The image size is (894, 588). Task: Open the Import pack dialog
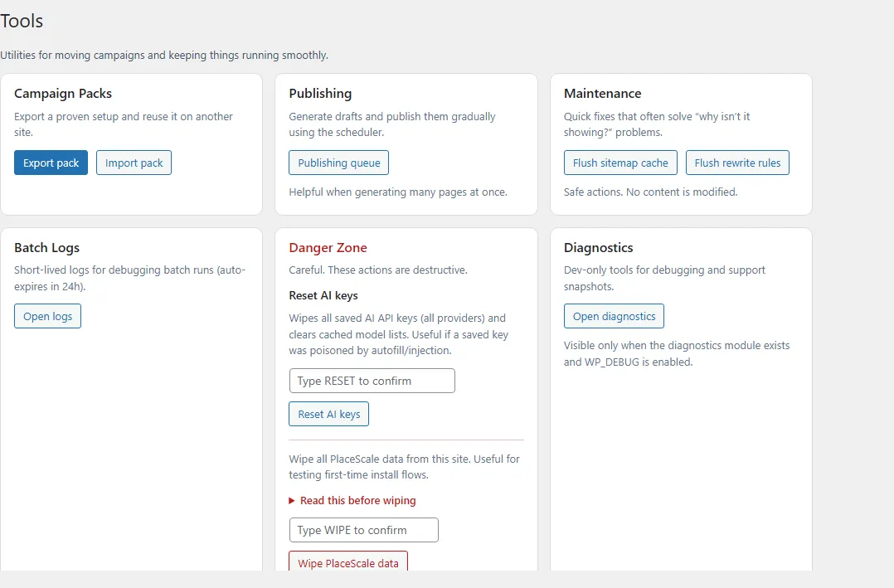(x=133, y=163)
